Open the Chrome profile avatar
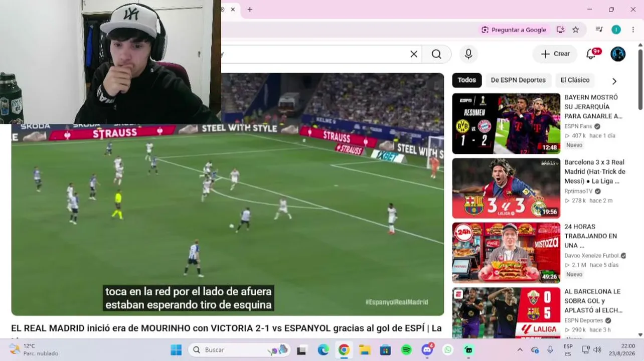 [616, 30]
